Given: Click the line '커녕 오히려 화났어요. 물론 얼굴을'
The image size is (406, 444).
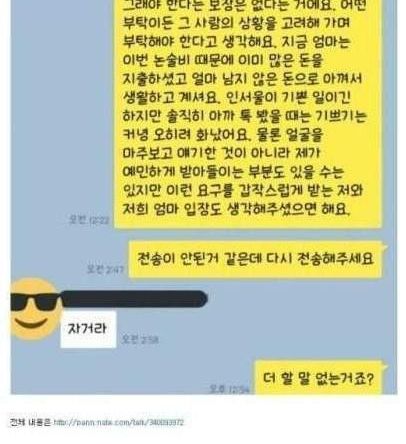Looking at the screenshot, I should tap(223, 134).
